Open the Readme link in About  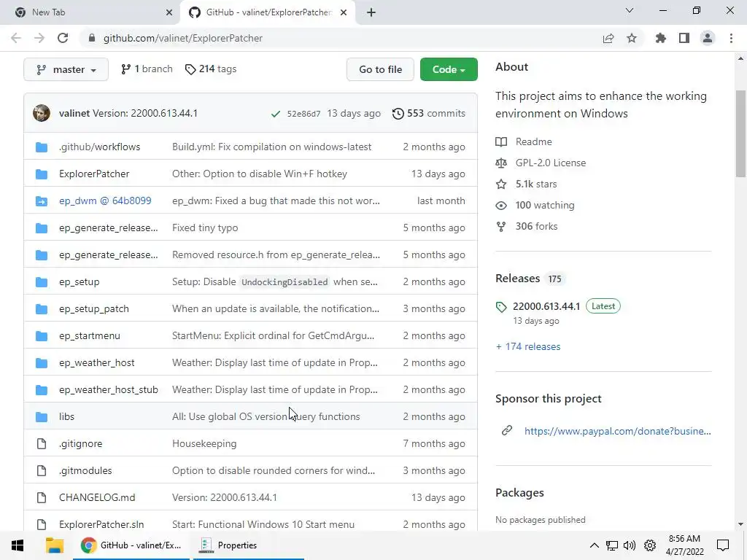(524, 141)
